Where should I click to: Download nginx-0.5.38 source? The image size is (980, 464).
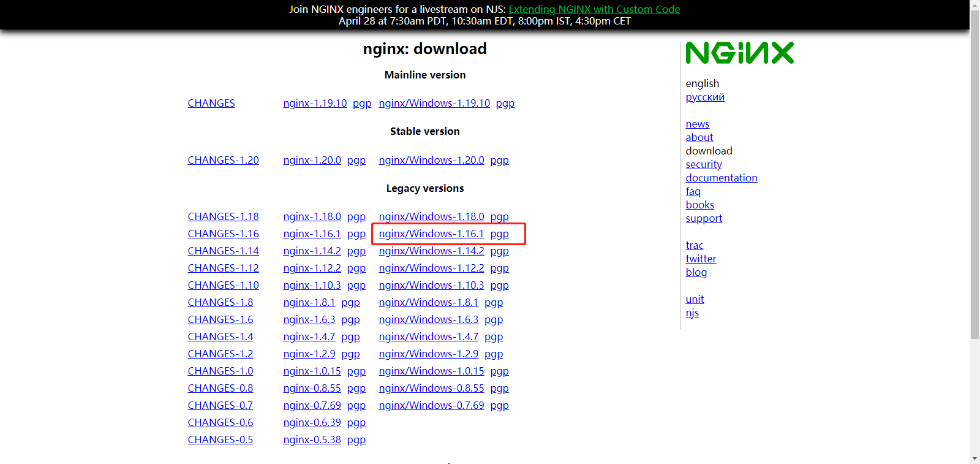(312, 439)
